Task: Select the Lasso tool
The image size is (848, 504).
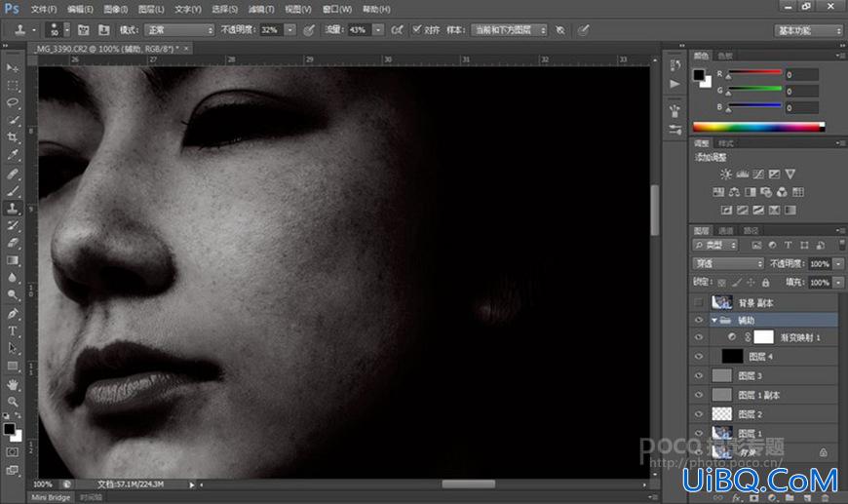Action: (x=12, y=102)
